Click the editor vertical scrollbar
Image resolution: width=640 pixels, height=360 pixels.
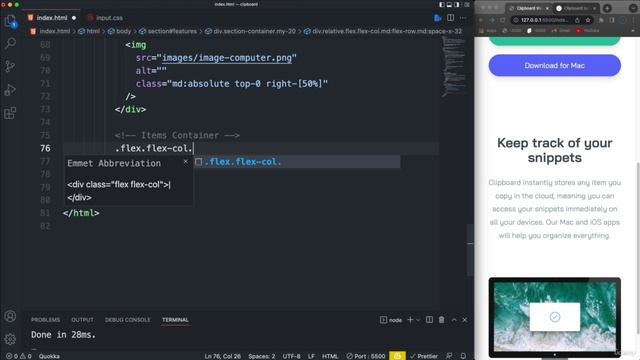coord(471,250)
